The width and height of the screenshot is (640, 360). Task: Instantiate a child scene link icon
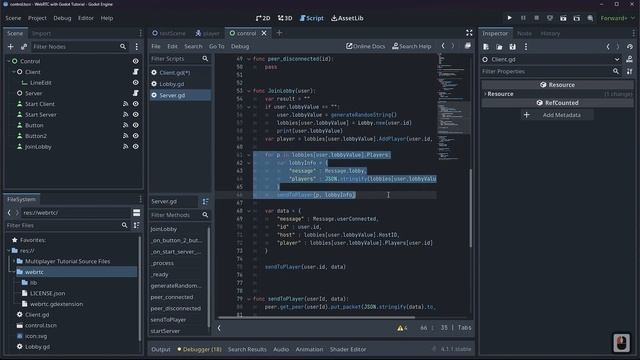point(24,47)
